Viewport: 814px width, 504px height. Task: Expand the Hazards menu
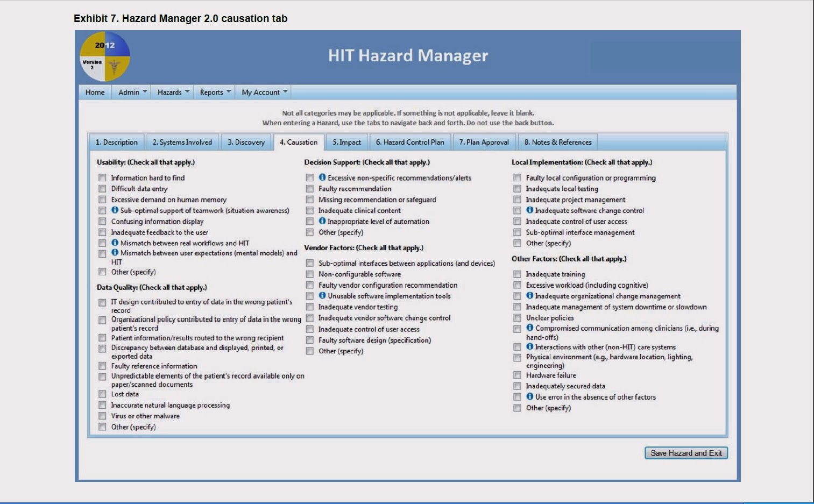173,93
